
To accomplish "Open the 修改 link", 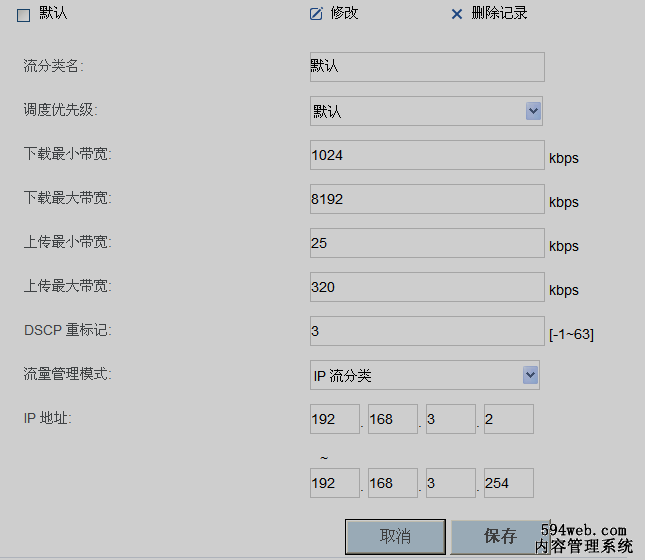I will tap(344, 13).
